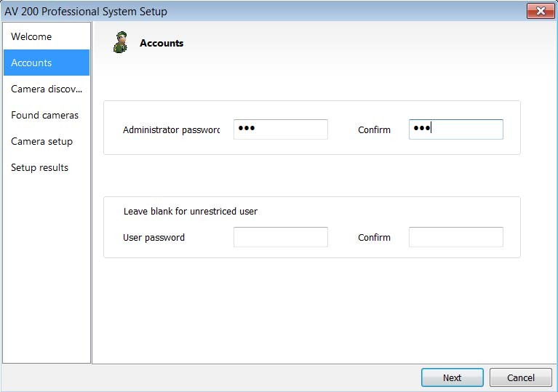Click Confirm label beside administrator password
558x392 pixels.
tap(374, 130)
